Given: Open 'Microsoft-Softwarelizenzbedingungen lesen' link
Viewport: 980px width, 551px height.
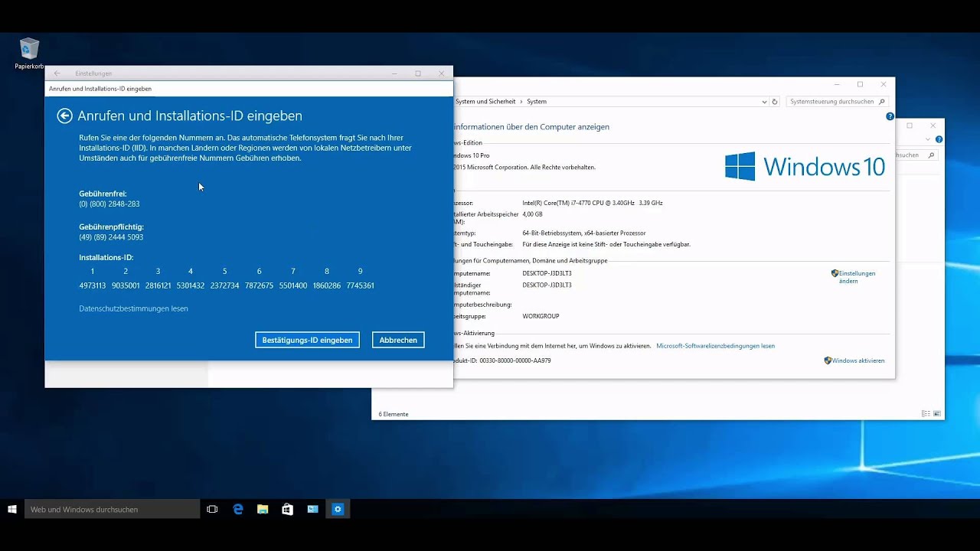Looking at the screenshot, I should (715, 346).
